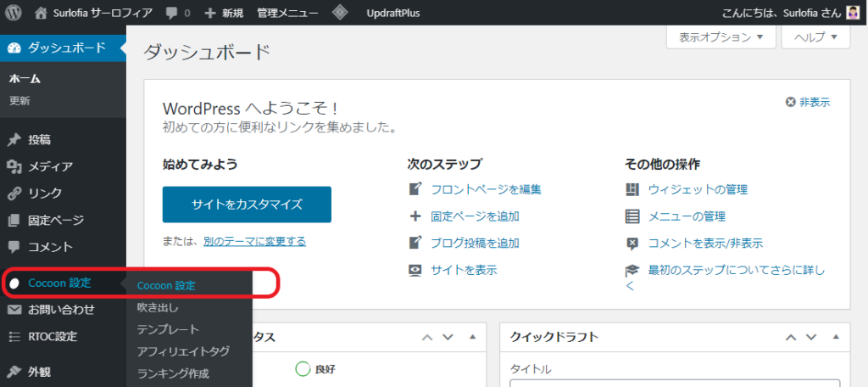Collapse the クイックドラフト widget
The image size is (868, 387).
pyautogui.click(x=836, y=337)
